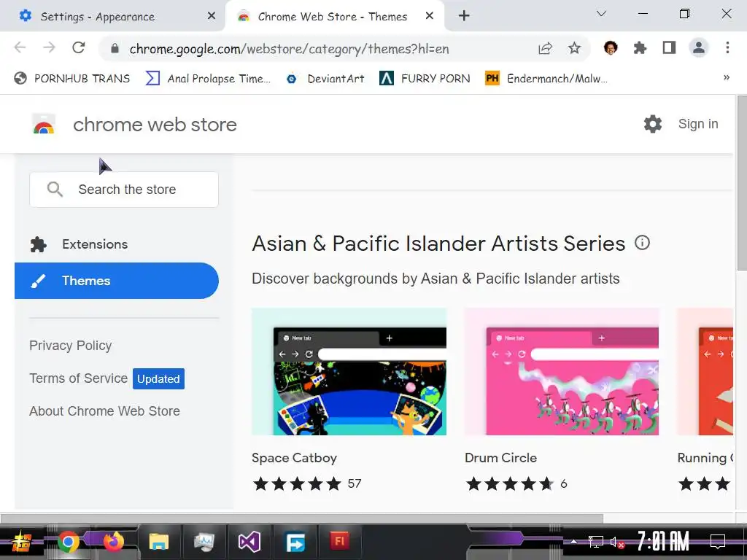
Task: Open the partially visible red Running theme thumbnail
Action: [x=705, y=371]
